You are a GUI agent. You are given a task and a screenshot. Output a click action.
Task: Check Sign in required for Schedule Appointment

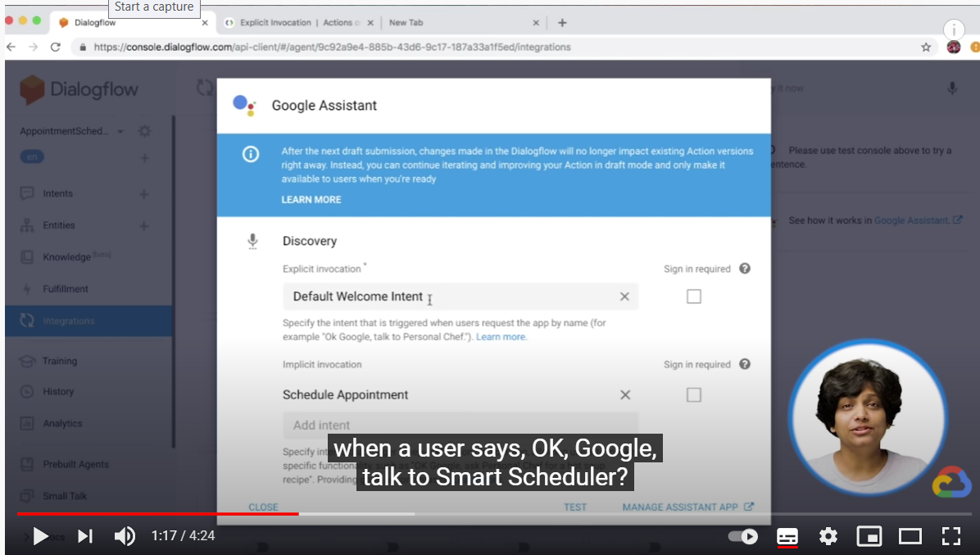coord(694,395)
